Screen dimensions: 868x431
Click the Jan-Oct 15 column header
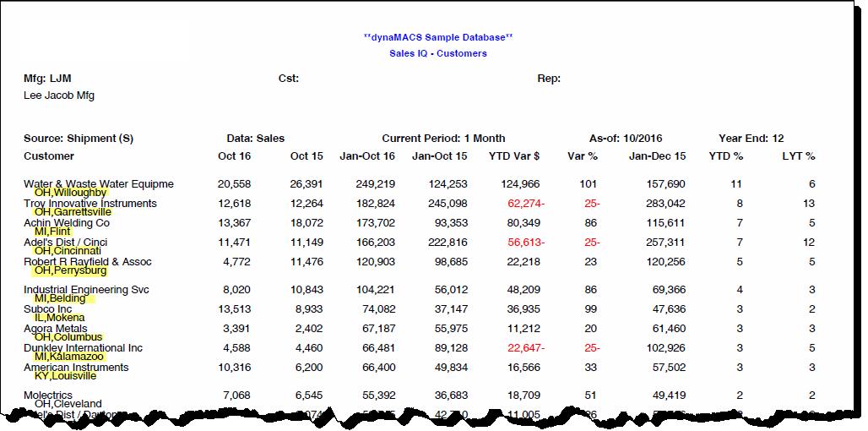pyautogui.click(x=440, y=156)
